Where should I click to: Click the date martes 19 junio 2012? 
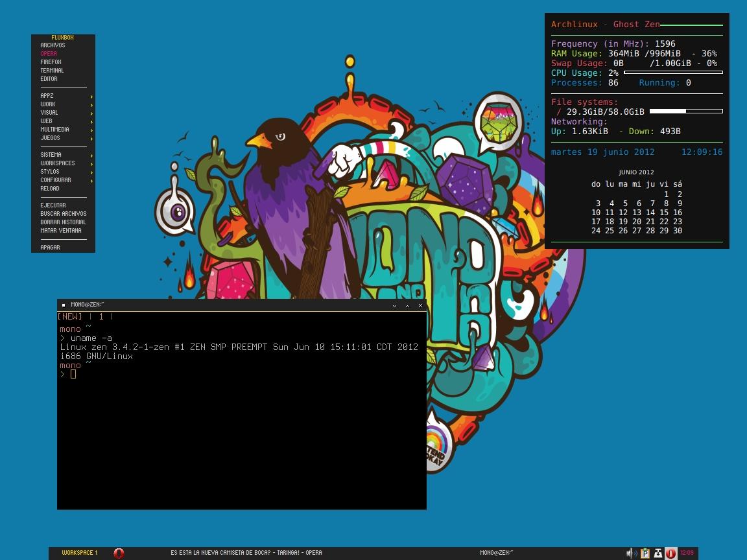(602, 152)
